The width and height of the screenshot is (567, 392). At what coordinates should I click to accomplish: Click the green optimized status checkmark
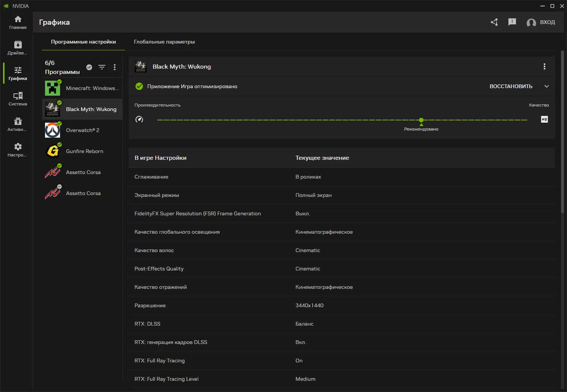(139, 87)
